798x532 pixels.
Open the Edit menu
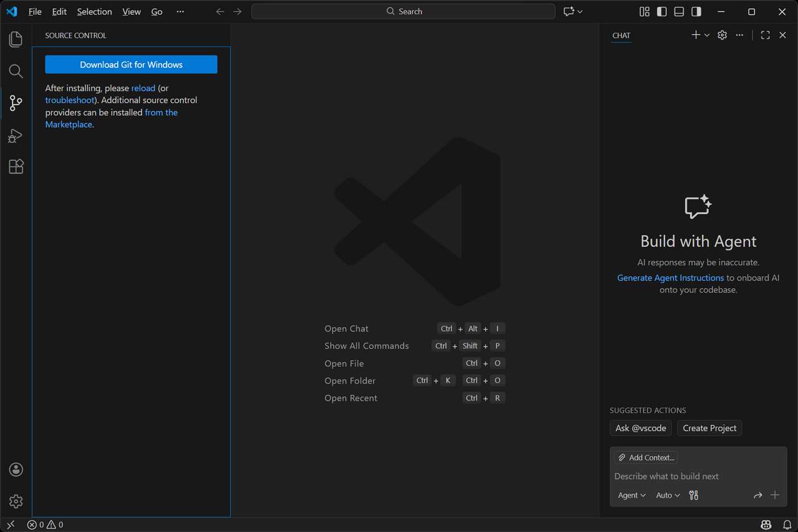[59, 11]
